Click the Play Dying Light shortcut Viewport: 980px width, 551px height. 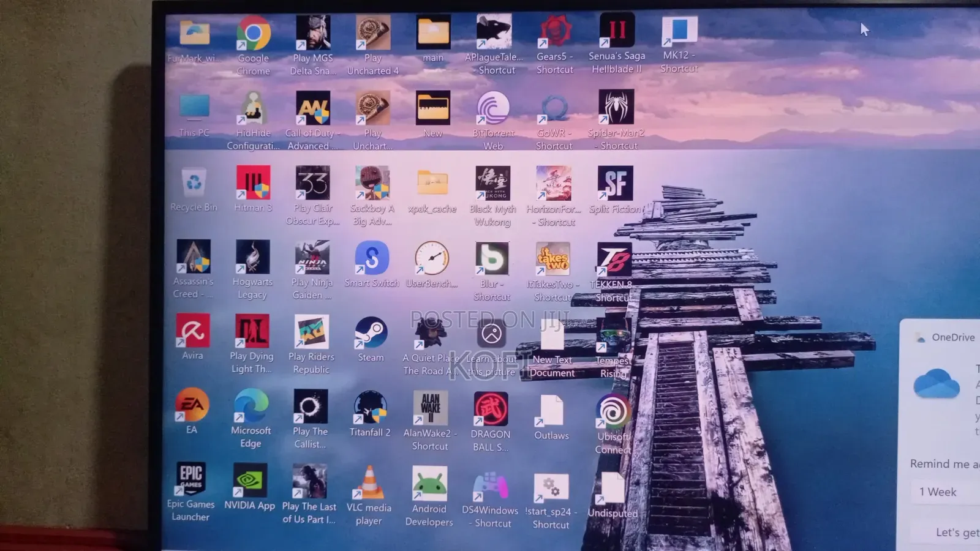[x=252, y=331]
